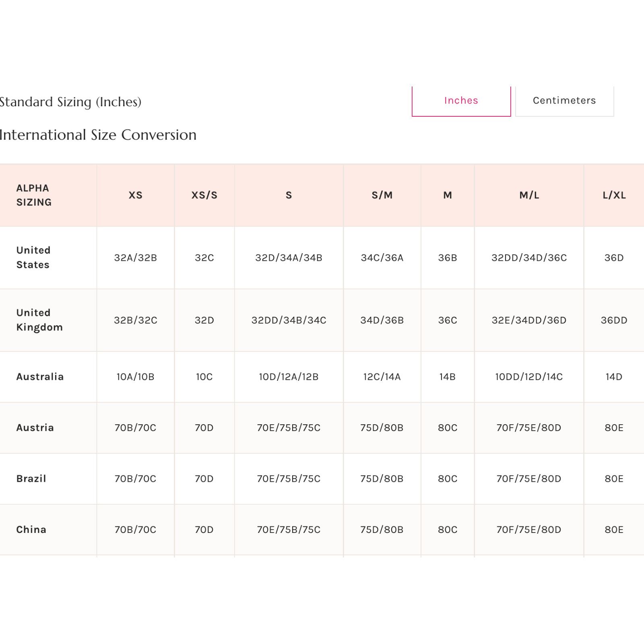Select the M column header
The width and height of the screenshot is (644, 644).
(x=448, y=195)
